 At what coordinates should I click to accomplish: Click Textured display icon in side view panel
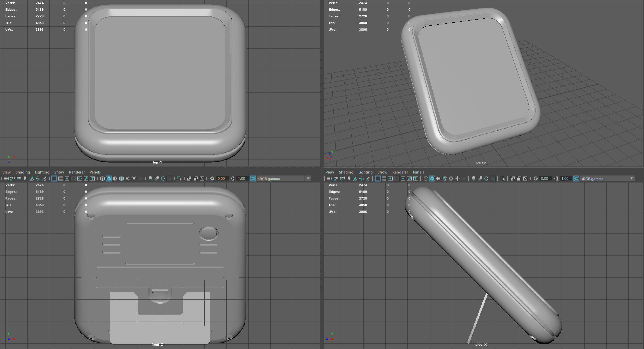click(x=451, y=179)
